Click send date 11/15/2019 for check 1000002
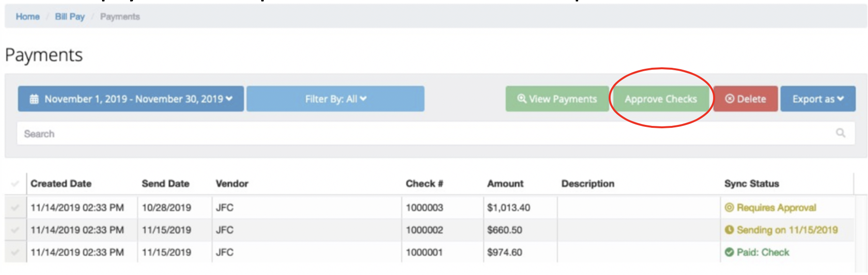Screen dimensions: 868x275 click(x=166, y=230)
